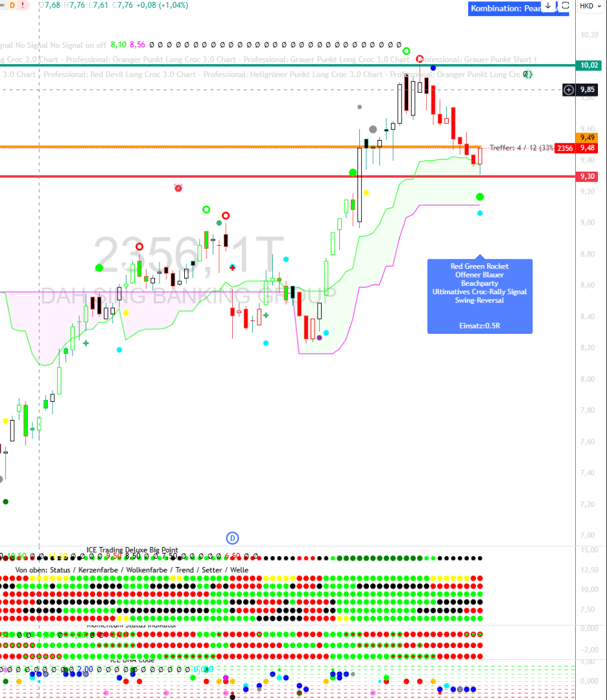Click the blue 'Kombination' label box
607x700 pixels.
[x=505, y=8]
